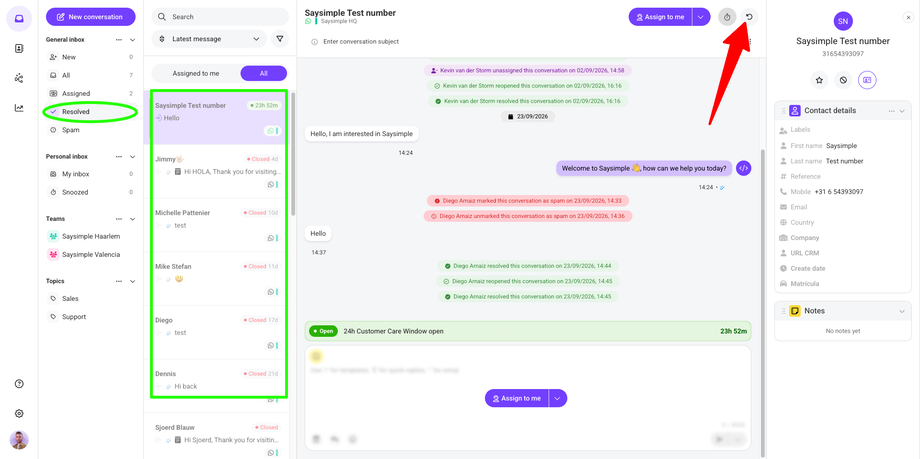The image size is (920, 459).
Task: Click the Saysimple Valencia team icon
Action: coord(53,255)
